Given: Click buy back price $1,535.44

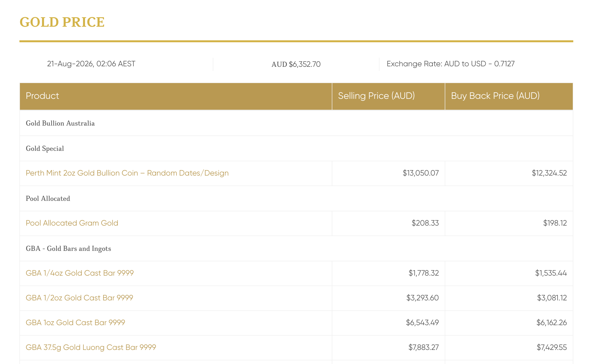Looking at the screenshot, I should click(x=551, y=273).
